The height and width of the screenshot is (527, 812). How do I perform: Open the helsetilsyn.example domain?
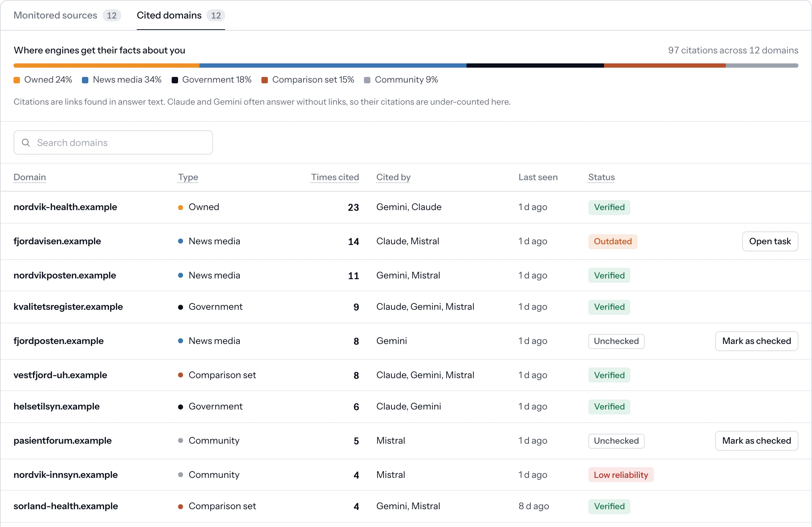[x=57, y=407]
